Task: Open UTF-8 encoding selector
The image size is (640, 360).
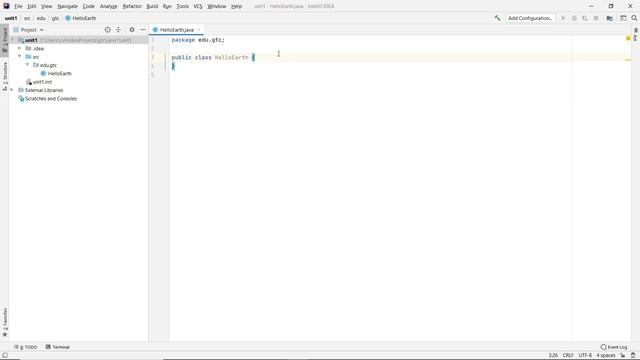Action: (585, 355)
